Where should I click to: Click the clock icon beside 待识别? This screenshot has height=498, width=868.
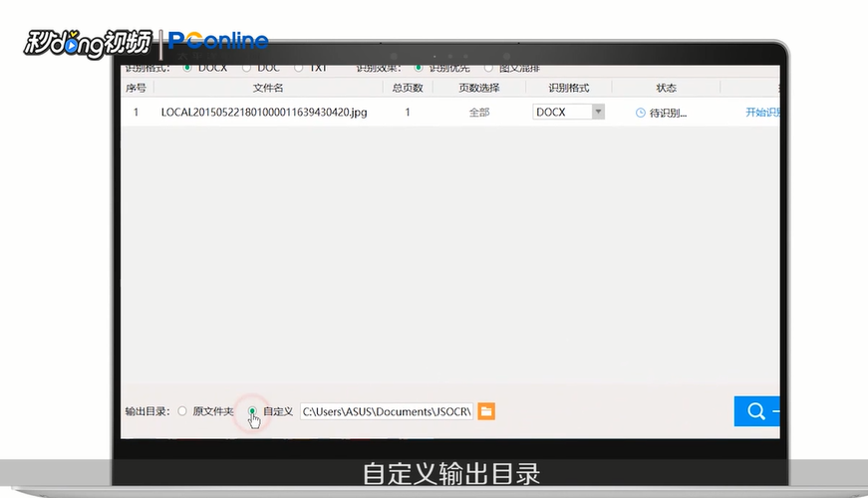coord(641,113)
